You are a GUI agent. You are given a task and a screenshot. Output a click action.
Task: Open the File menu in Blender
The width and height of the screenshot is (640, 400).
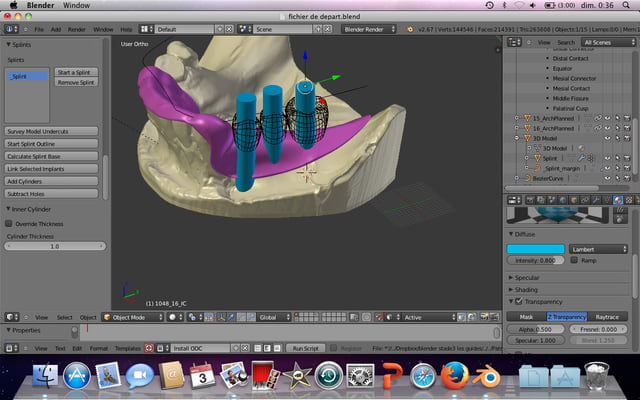38,29
